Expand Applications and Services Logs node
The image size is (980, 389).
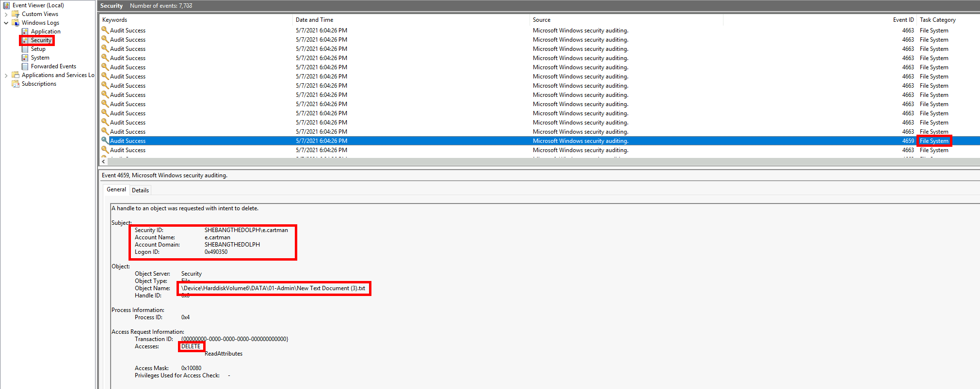click(x=6, y=75)
